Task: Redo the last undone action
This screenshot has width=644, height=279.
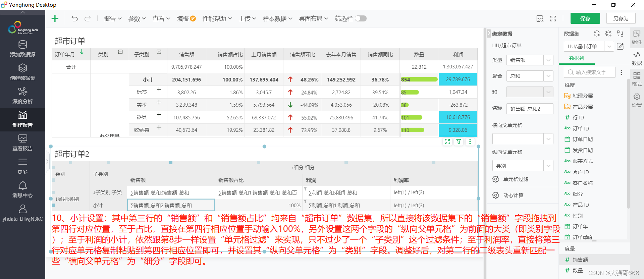Action: [88, 18]
